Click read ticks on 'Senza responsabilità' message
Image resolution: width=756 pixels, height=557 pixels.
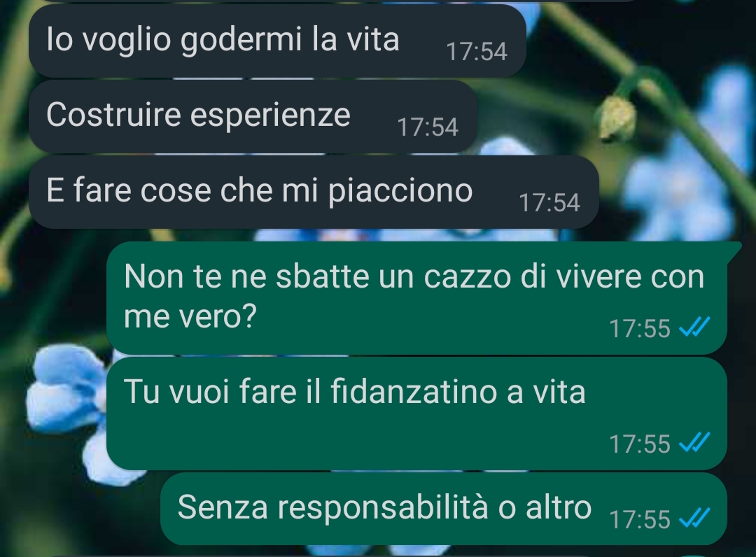pyautogui.click(x=694, y=519)
